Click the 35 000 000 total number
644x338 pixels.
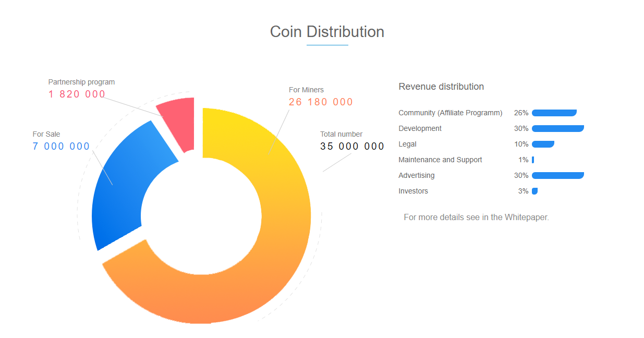tap(352, 147)
